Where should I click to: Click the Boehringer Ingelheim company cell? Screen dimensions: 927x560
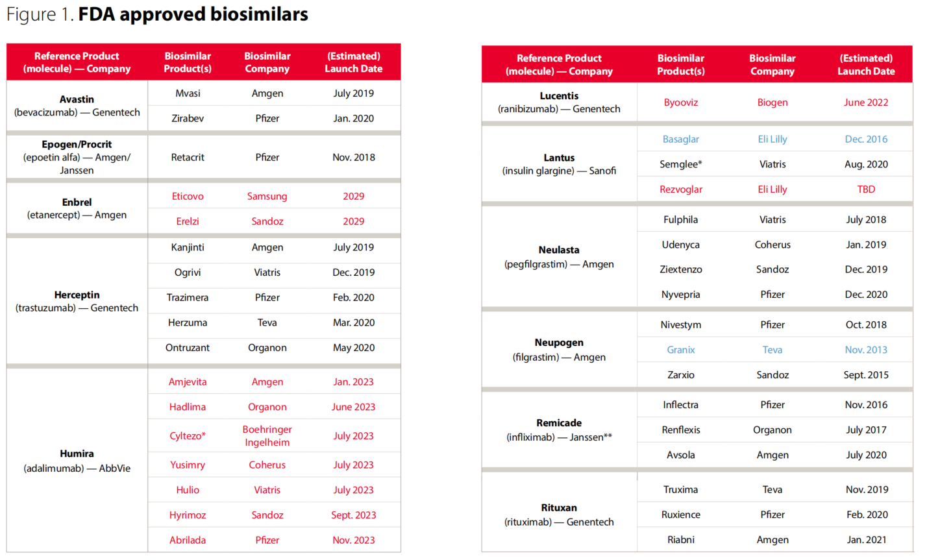[x=267, y=435]
